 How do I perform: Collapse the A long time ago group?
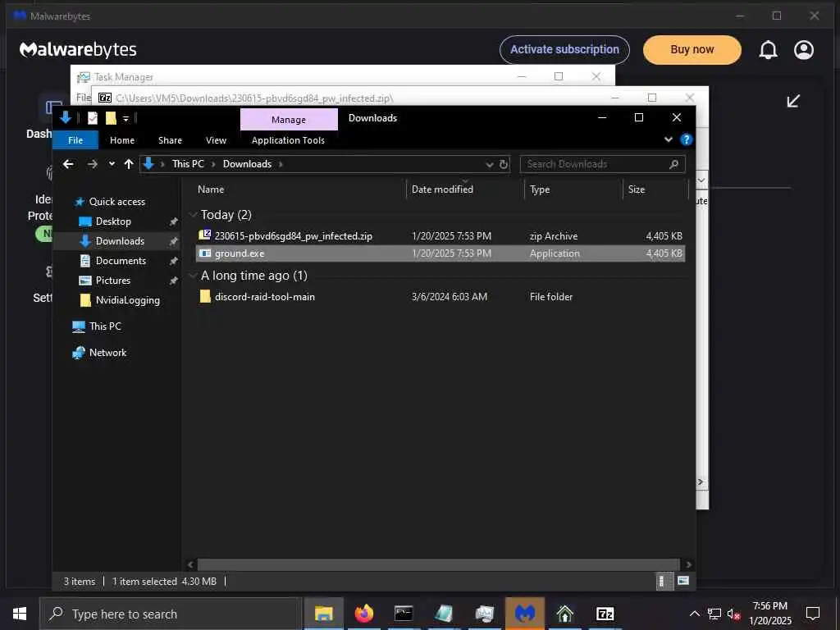(192, 276)
